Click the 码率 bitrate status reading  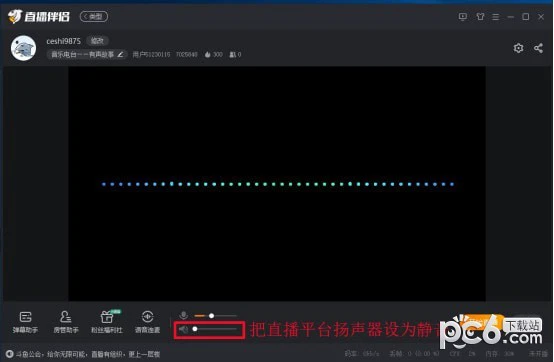(x=362, y=354)
